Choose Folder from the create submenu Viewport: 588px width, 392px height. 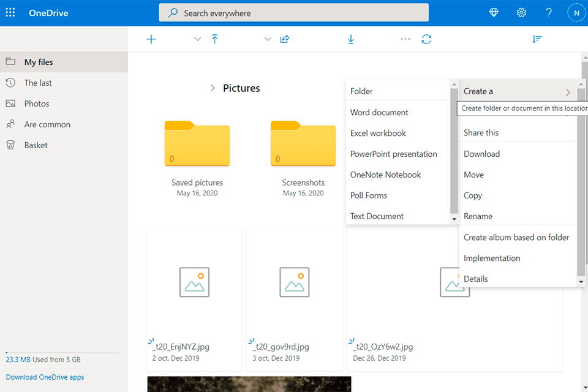[x=398, y=91]
